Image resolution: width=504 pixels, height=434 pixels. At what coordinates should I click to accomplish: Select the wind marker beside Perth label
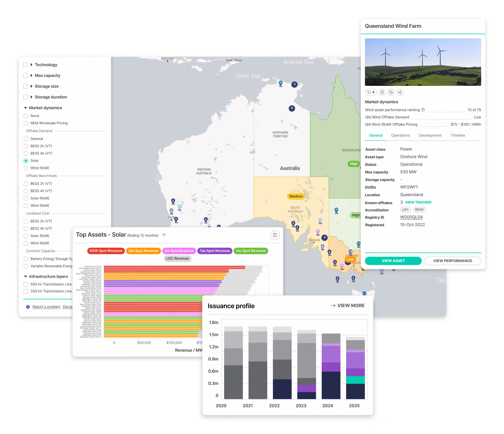176,220
